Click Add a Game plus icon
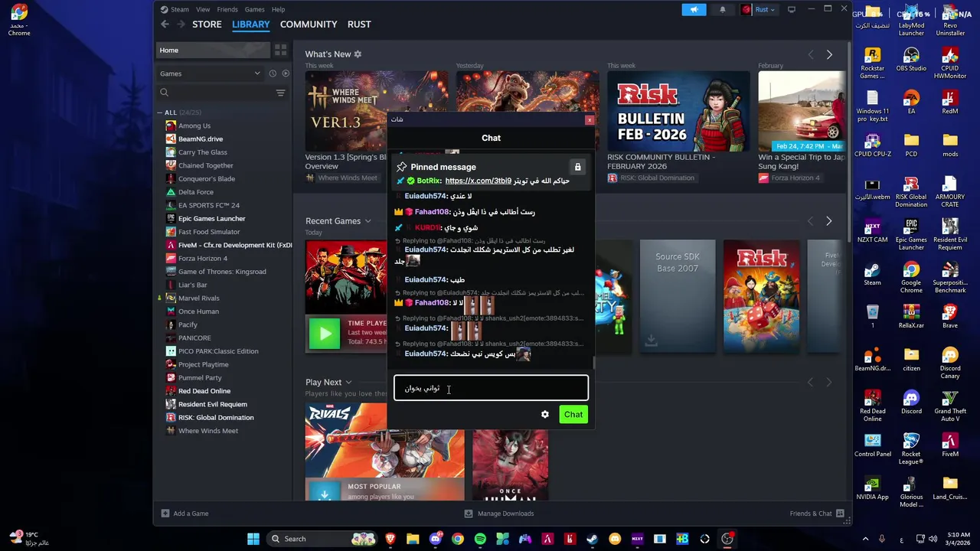The image size is (980, 551). (x=165, y=514)
